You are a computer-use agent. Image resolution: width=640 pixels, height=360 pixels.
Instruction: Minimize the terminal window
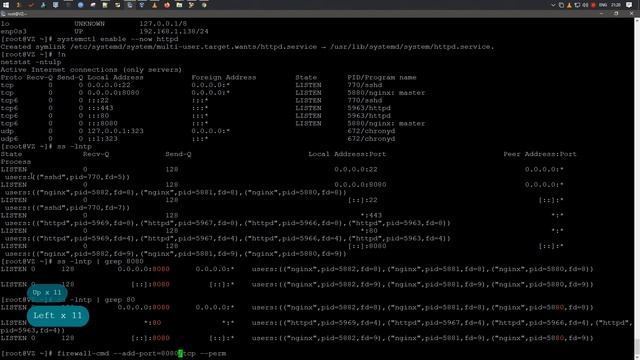[x=602, y=14]
